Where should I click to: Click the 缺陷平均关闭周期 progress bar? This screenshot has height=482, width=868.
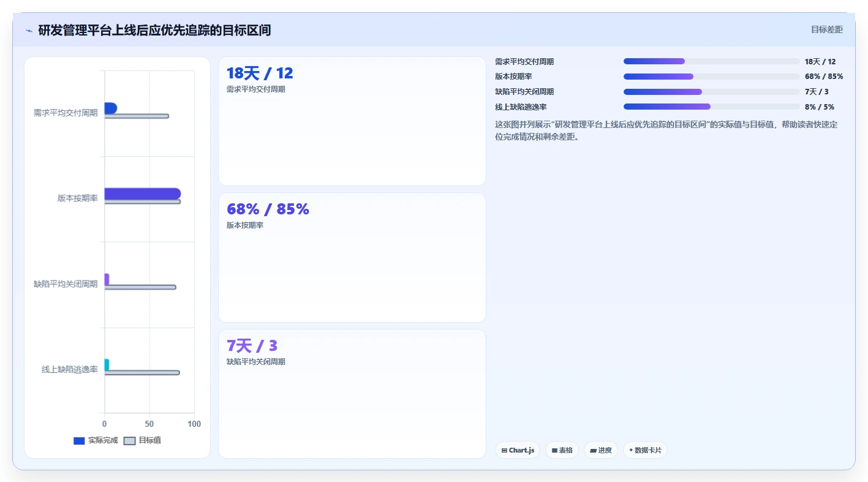point(712,92)
